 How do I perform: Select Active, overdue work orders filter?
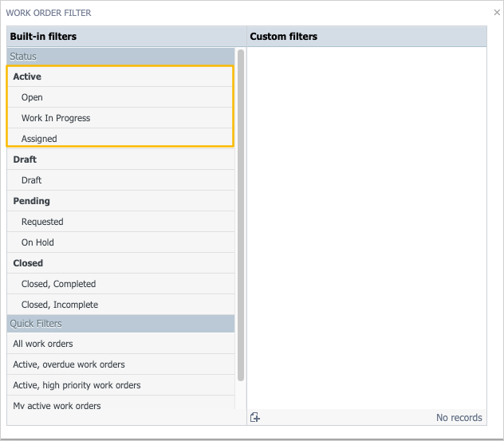(69, 364)
